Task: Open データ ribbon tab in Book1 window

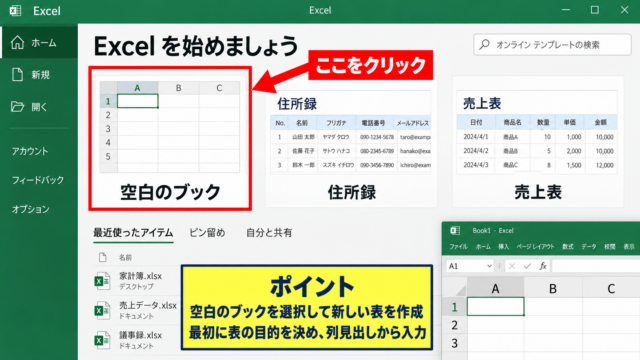Action: coord(589,247)
